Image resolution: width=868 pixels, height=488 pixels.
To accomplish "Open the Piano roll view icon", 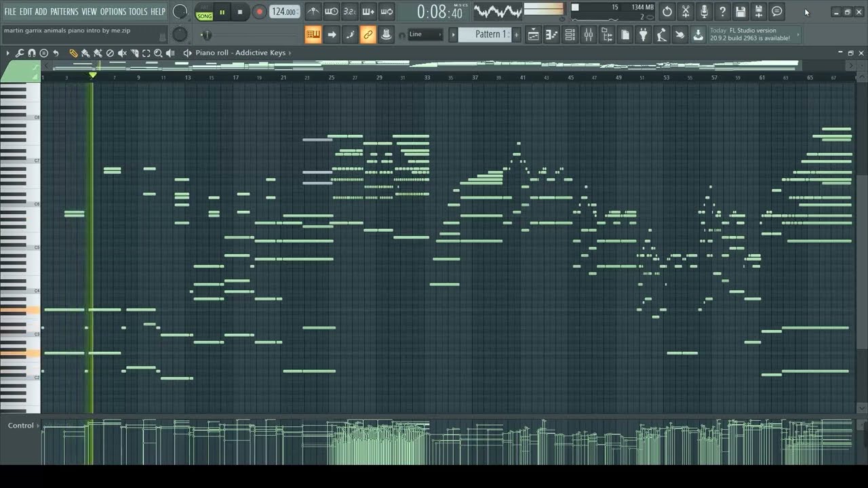I will click(x=552, y=35).
